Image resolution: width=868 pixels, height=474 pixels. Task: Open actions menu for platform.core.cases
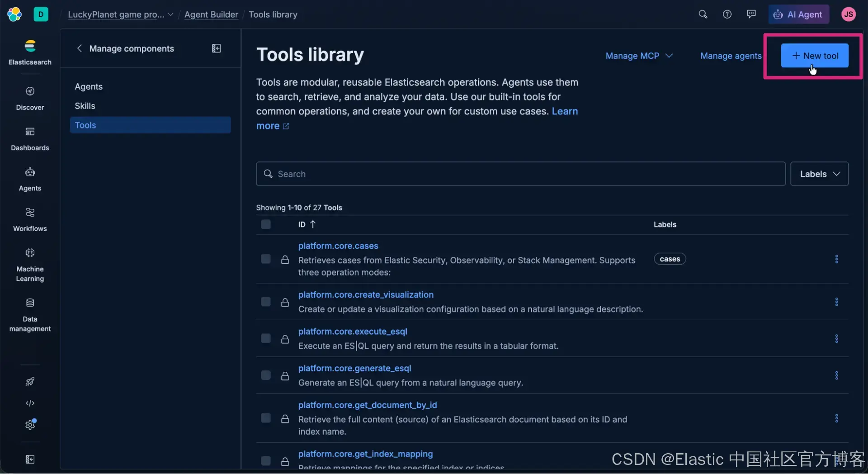(836, 259)
